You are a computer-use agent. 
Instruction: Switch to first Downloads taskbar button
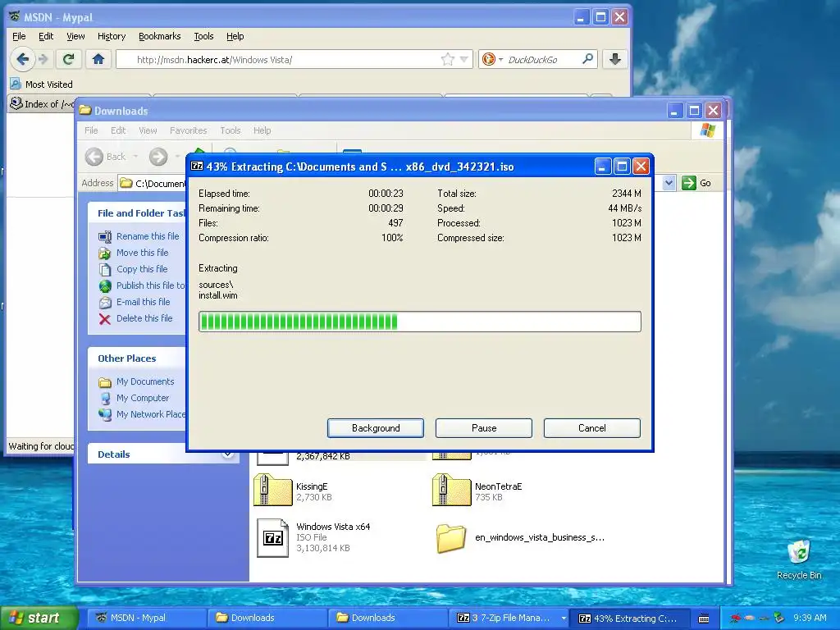point(267,618)
